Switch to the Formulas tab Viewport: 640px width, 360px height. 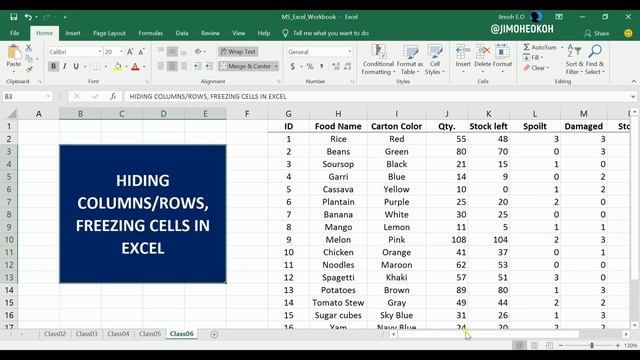[150, 33]
